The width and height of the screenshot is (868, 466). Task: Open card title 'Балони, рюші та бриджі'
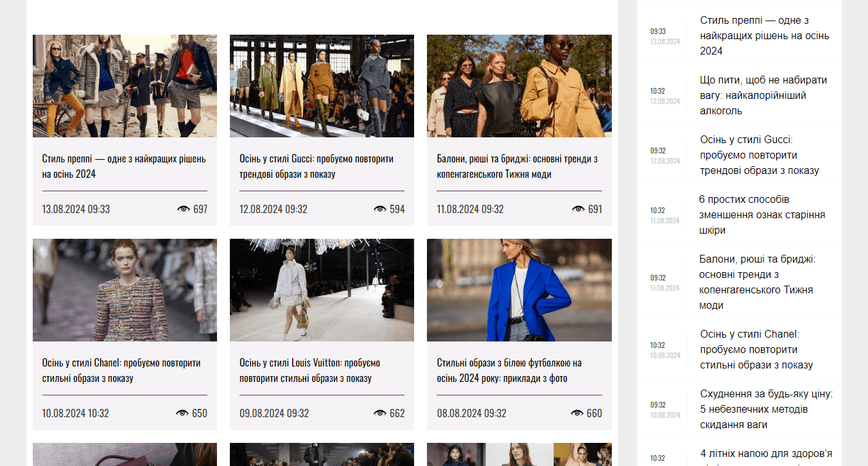tap(517, 166)
